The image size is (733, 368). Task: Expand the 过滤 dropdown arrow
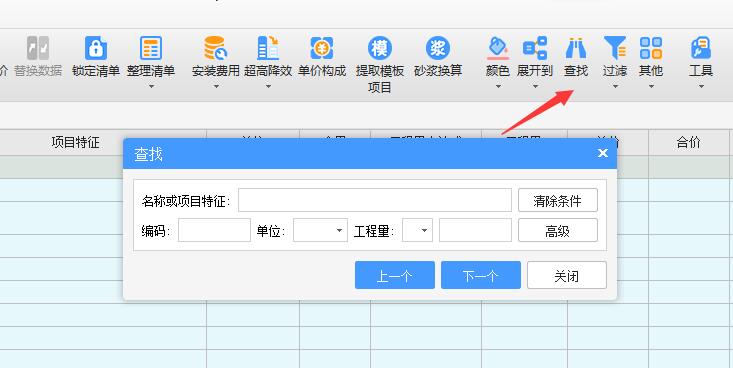615,86
